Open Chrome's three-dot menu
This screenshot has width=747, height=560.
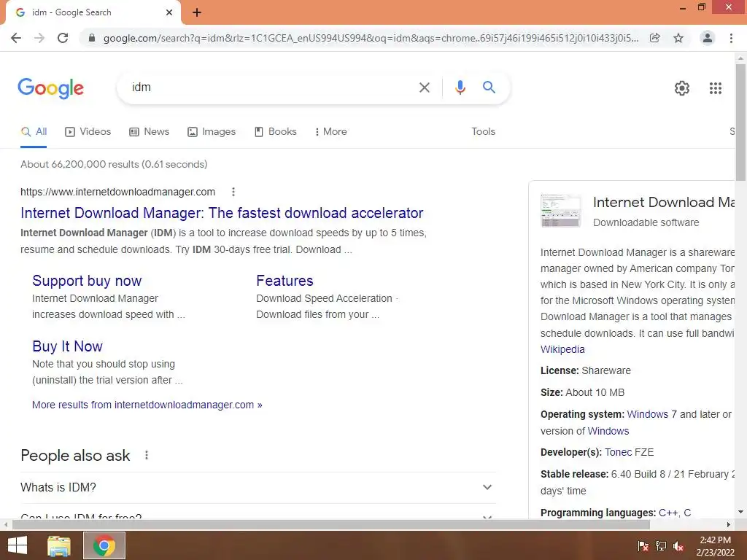point(731,38)
